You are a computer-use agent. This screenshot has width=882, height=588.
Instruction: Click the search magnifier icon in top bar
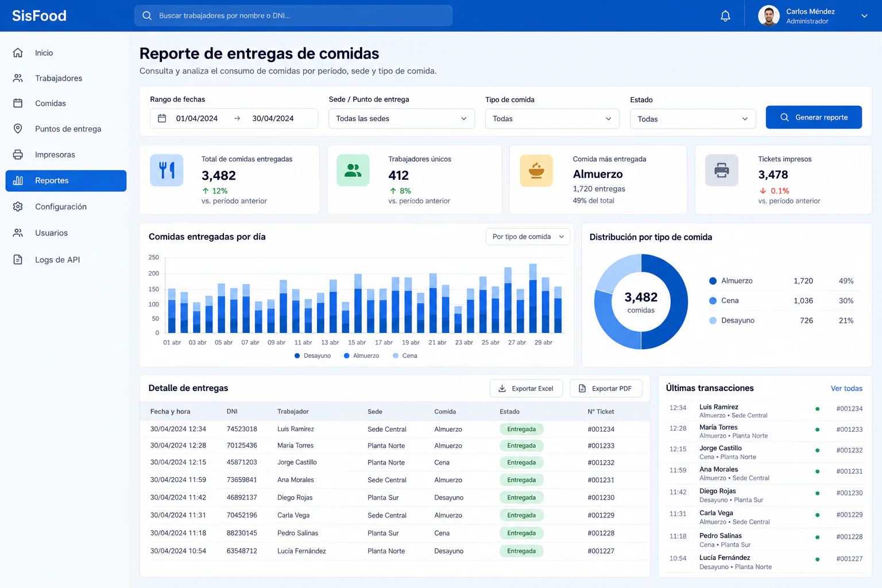coord(147,16)
